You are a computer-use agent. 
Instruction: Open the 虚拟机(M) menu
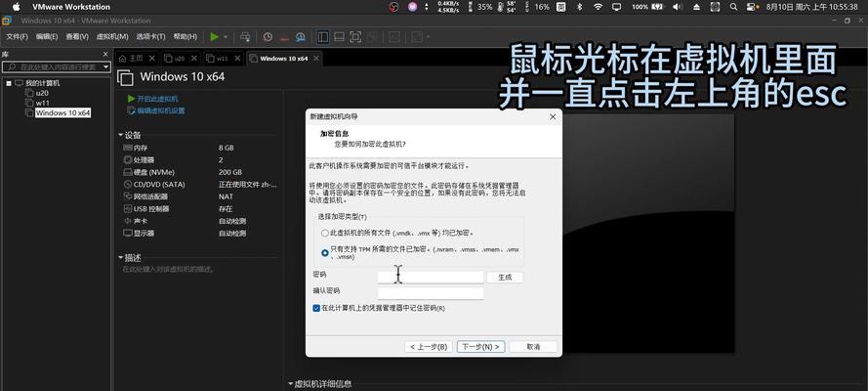112,36
